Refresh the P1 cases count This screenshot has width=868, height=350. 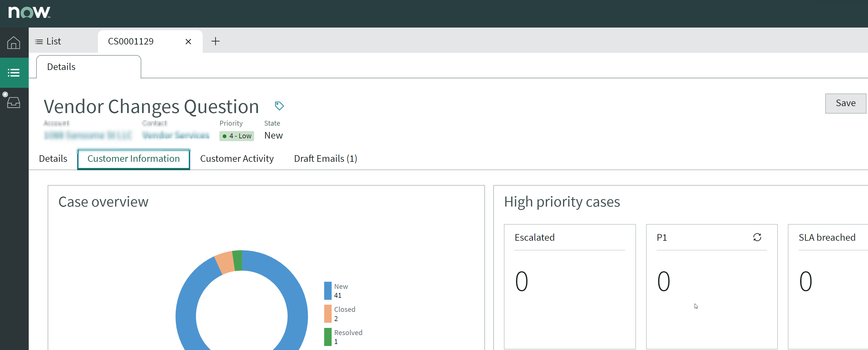pos(757,237)
